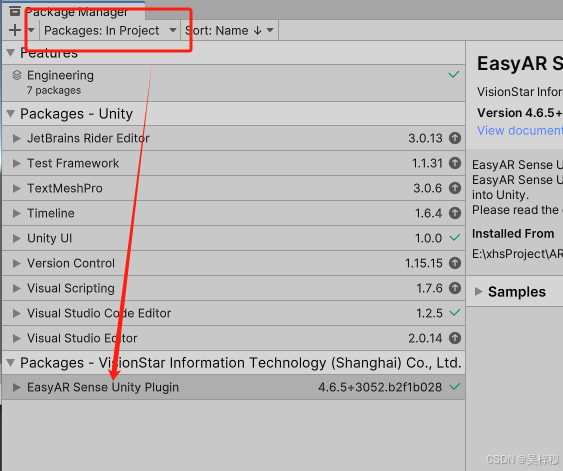Open the Packages: In Project dropdown
Viewport: 563px width, 471px height.
click(x=110, y=31)
